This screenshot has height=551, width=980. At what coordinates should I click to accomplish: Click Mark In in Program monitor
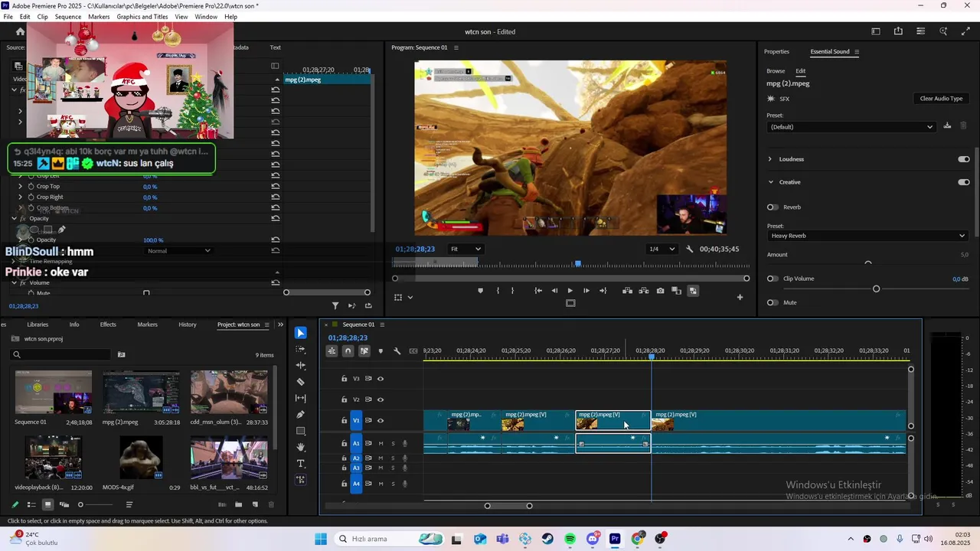pos(498,291)
